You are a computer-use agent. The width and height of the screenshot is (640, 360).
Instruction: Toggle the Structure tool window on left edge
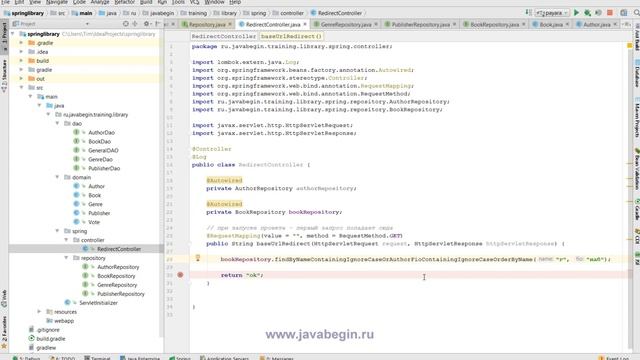coord(4,75)
